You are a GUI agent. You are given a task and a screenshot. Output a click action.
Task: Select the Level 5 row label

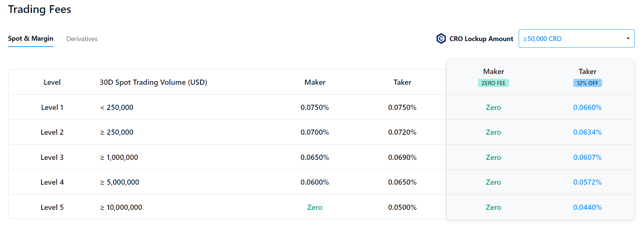[x=52, y=207]
